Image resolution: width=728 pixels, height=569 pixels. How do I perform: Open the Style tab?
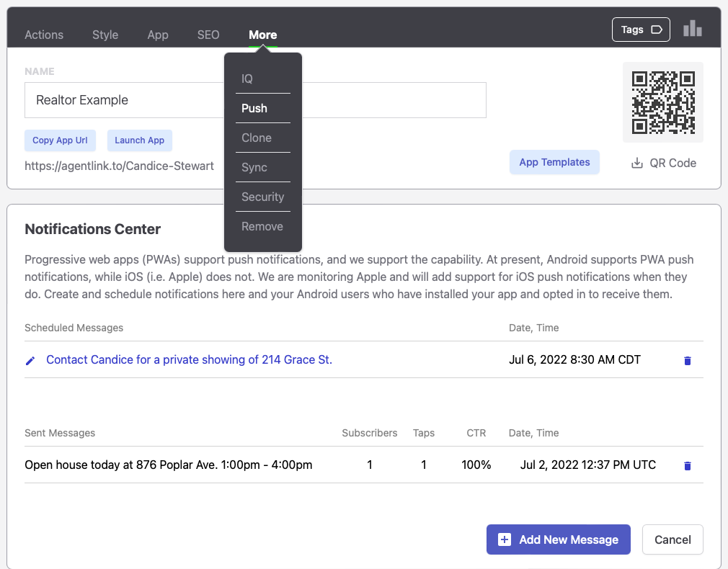(x=105, y=35)
